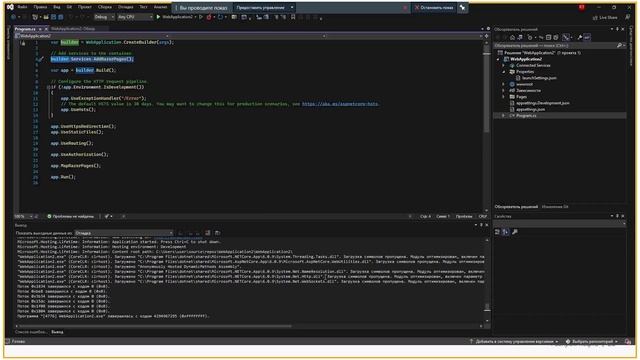Open the Debug configuration dropdown

tap(104, 17)
